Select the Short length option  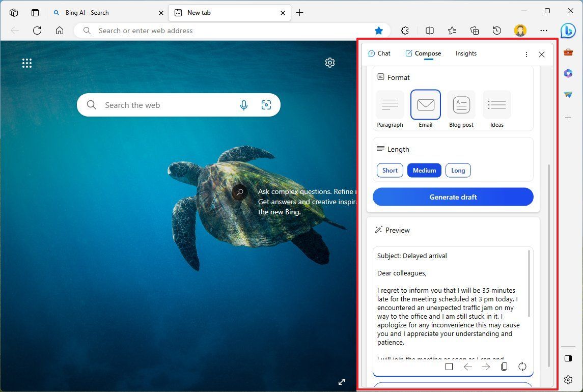coord(390,170)
